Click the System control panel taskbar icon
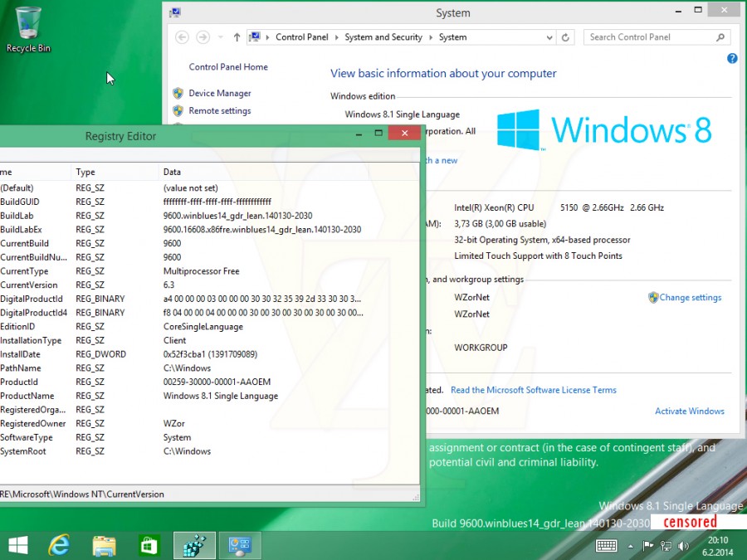The width and height of the screenshot is (747, 560). pos(240,546)
